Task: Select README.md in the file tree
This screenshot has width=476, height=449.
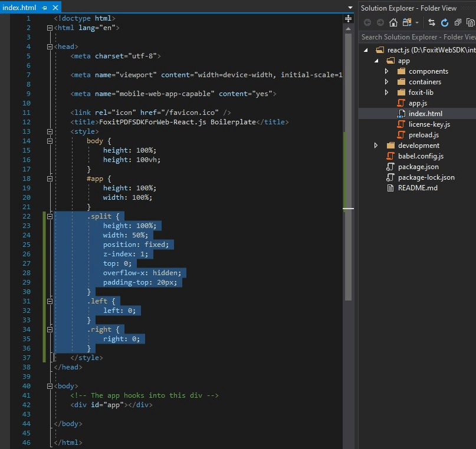Action: coord(418,188)
